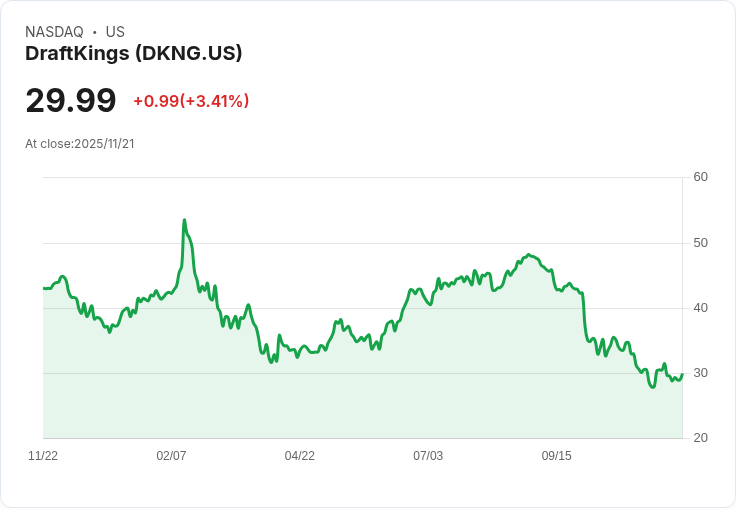The width and height of the screenshot is (736, 508).
Task: Click the 20 y-axis price label
Action: (700, 438)
